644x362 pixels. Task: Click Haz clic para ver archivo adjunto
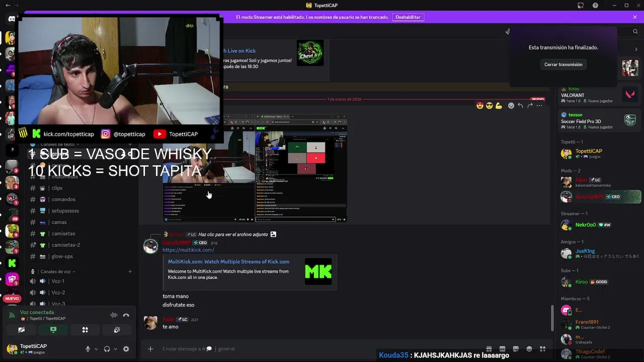tap(234, 234)
